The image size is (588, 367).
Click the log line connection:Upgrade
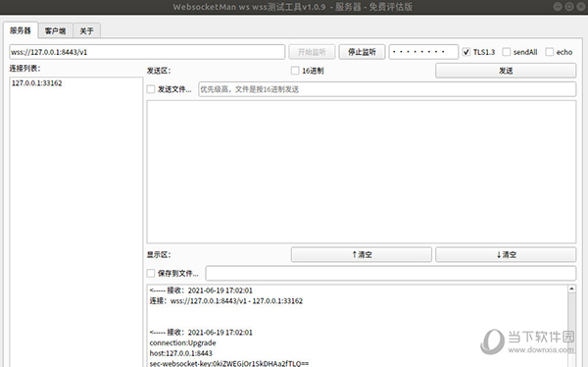[x=182, y=342]
